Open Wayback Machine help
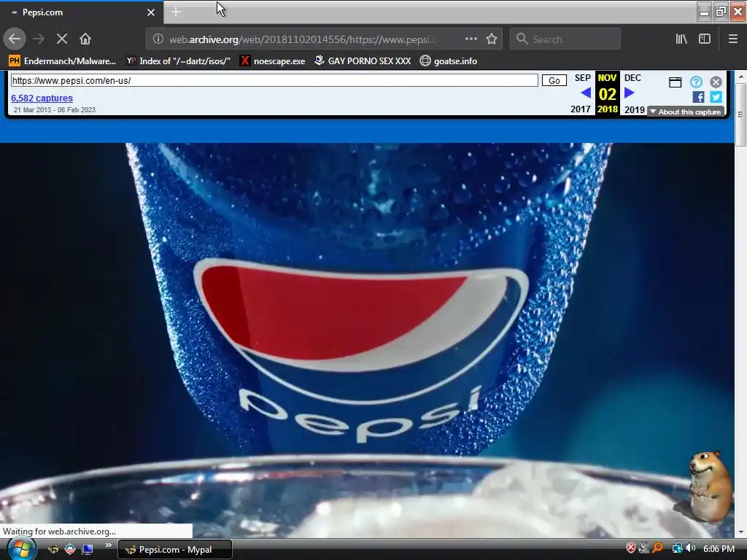Viewport: 747px width, 560px height. (696, 82)
